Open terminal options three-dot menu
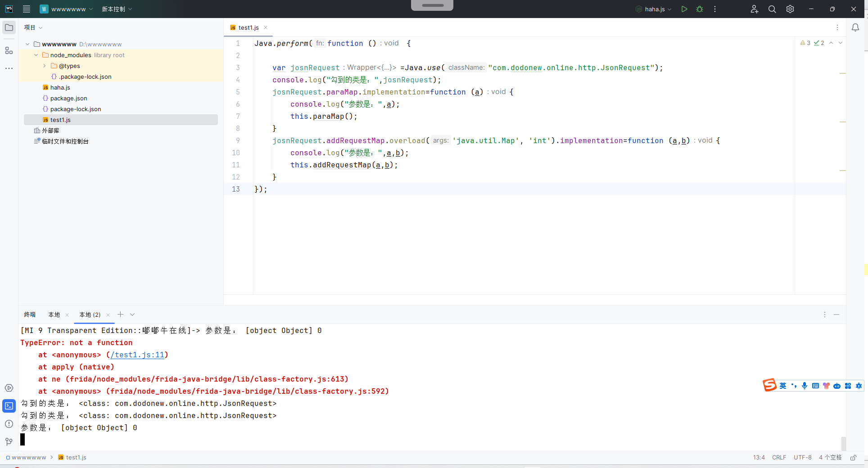868x468 pixels. [x=825, y=315]
